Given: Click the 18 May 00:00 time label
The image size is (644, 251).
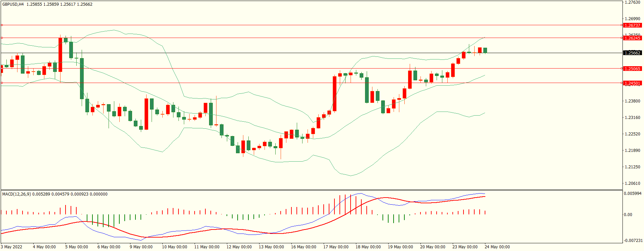Looking at the screenshot, I should pyautogui.click(x=368, y=247).
